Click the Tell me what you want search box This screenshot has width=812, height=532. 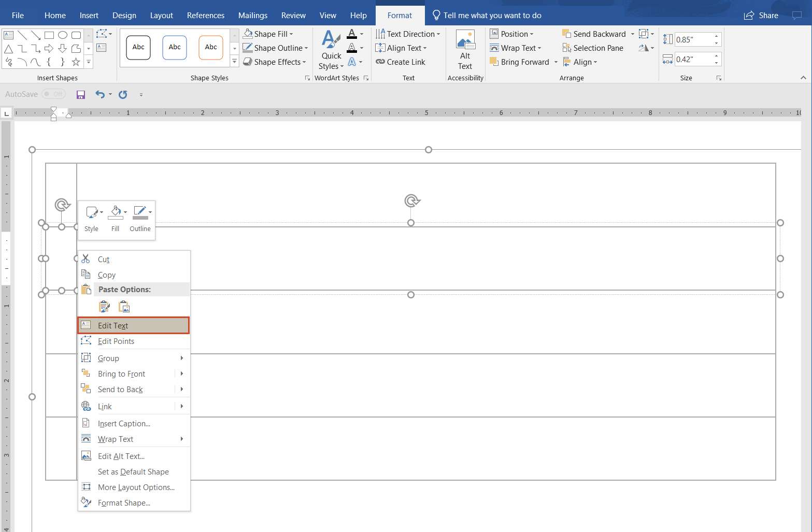[x=492, y=16]
